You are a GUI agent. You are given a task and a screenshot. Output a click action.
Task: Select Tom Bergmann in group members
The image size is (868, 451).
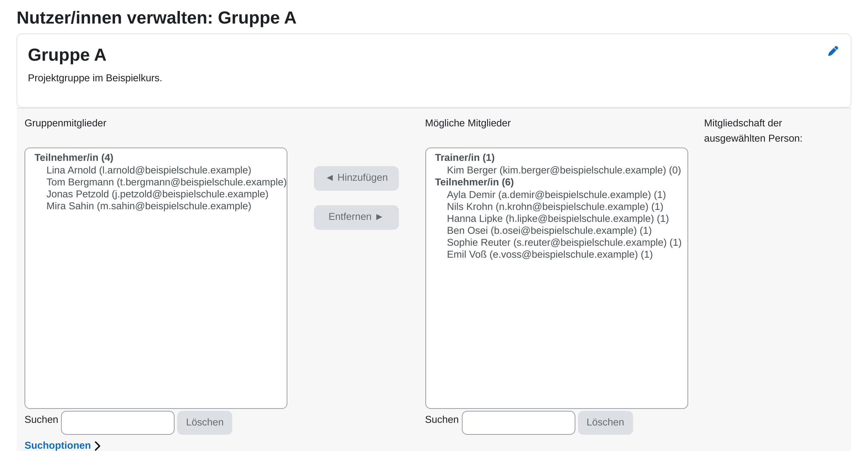click(166, 182)
